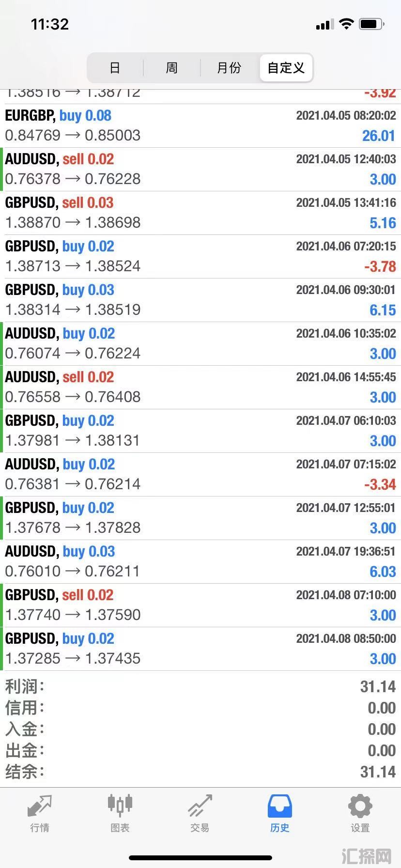Image resolution: width=401 pixels, height=868 pixels.
Task: Tap the cellular signal bars icon
Action: pos(325,24)
